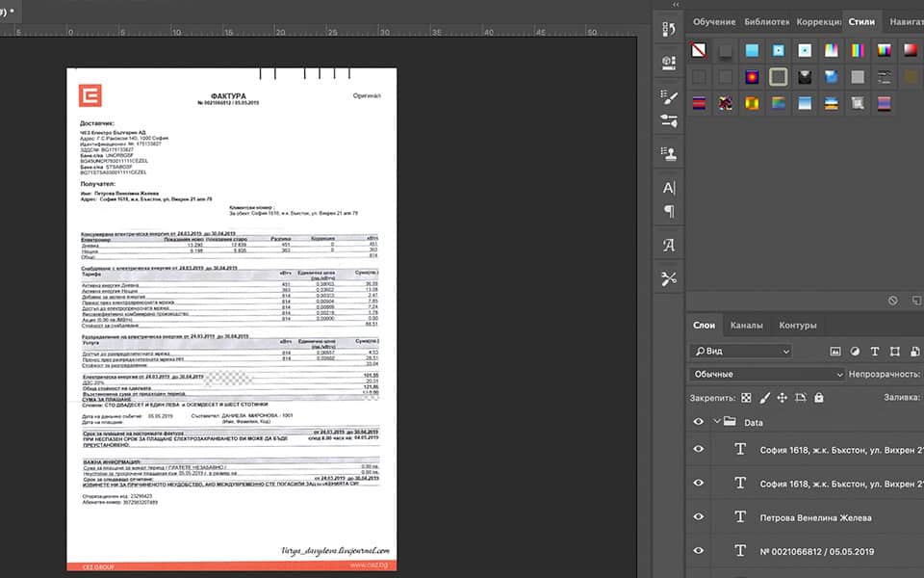The image size is (924, 578).
Task: Open the Clone Source panel icon
Action: pos(669,154)
